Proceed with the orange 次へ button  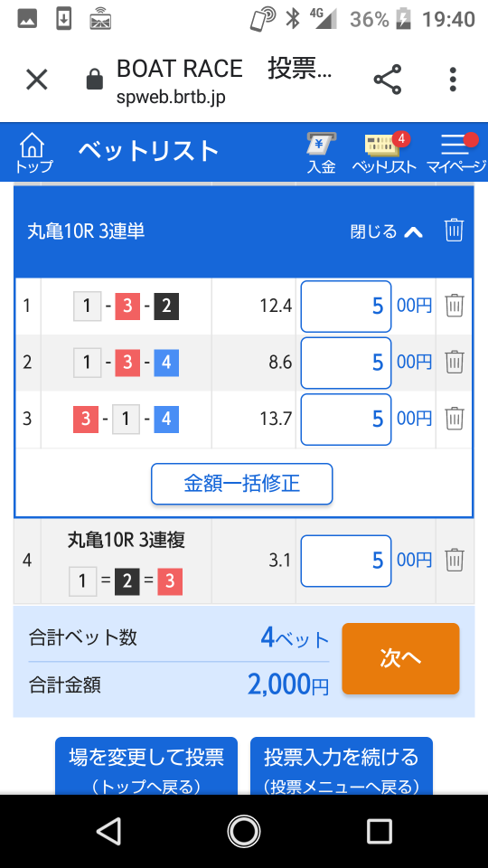(x=400, y=658)
